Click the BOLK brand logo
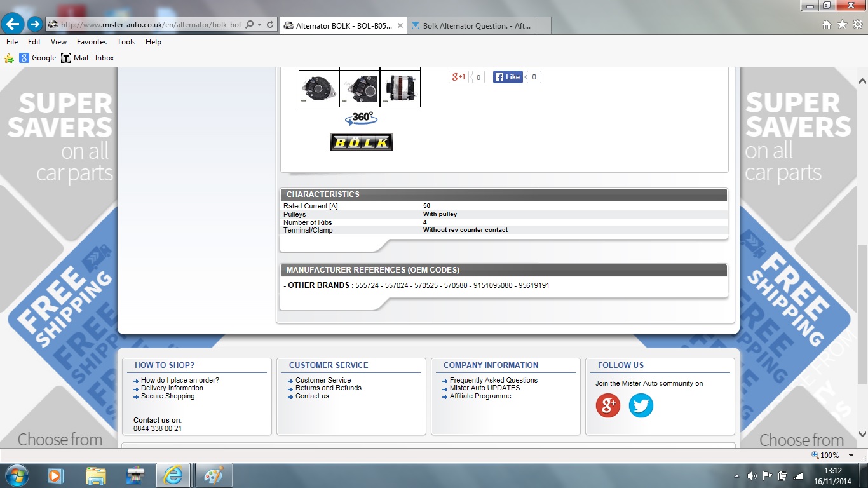Viewport: 868px width, 488px height. [362, 142]
